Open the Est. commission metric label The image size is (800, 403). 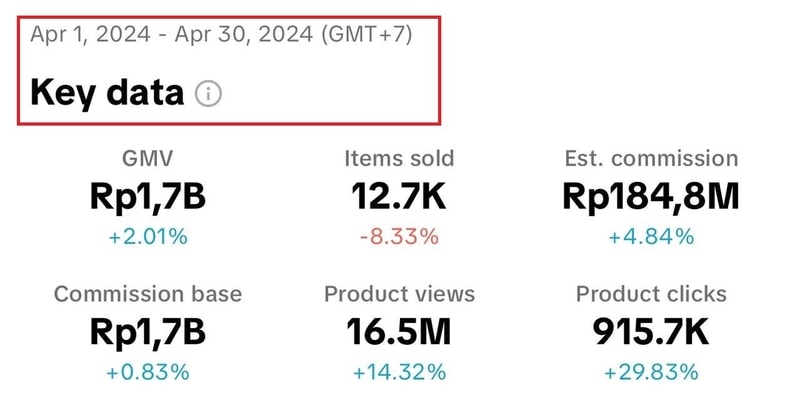[650, 158]
